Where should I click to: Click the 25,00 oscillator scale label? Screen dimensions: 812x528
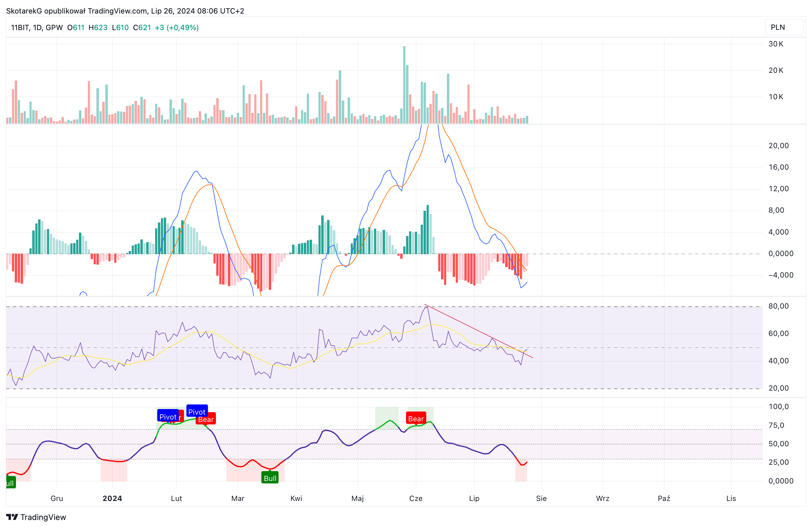(779, 463)
